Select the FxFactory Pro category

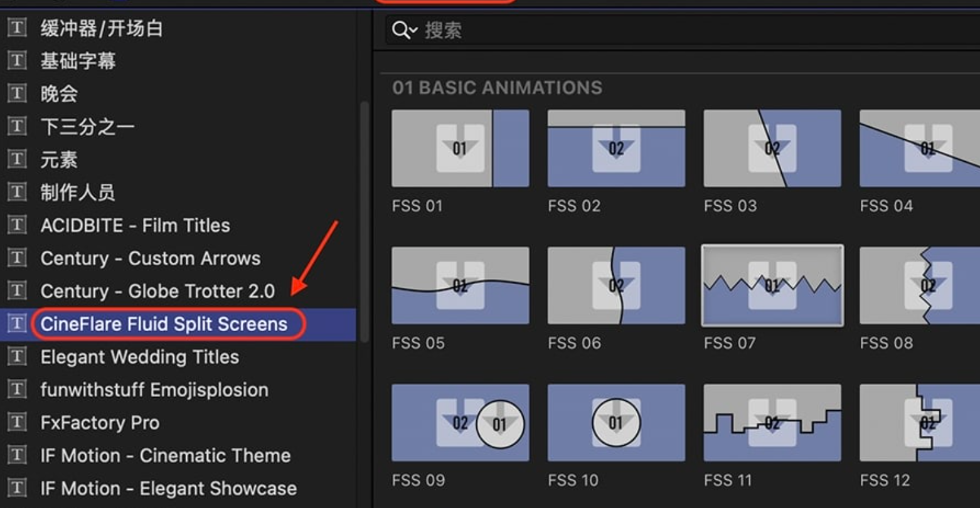point(100,423)
